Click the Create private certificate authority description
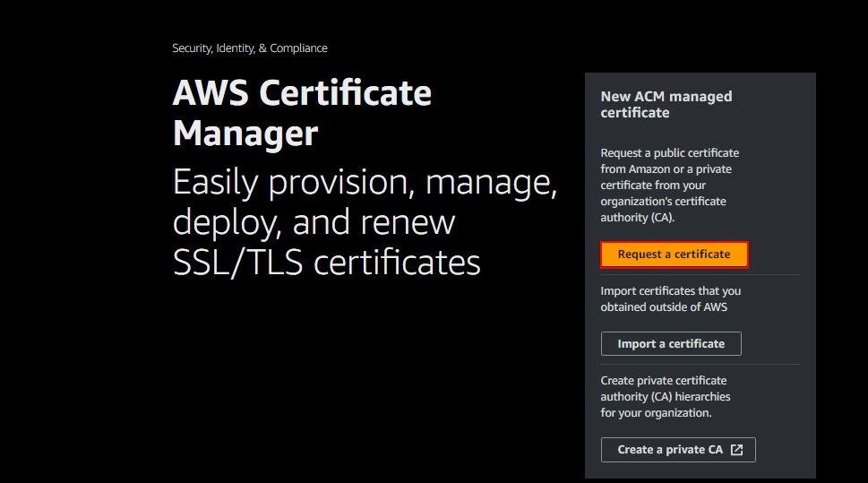Screen dimensions: 868x483 [663, 381]
